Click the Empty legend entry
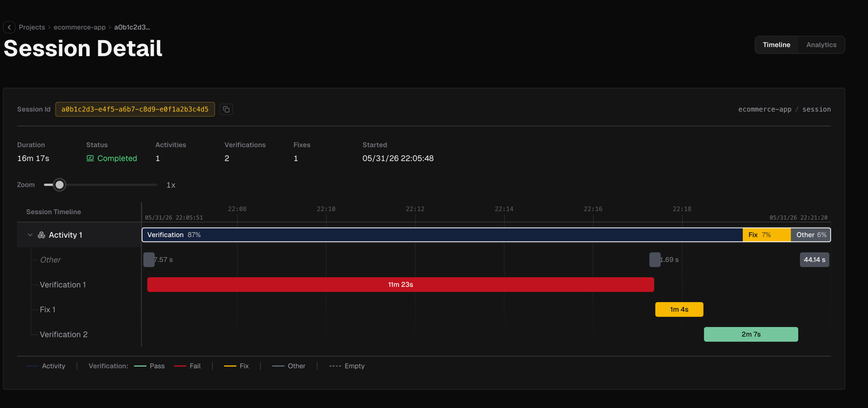The height and width of the screenshot is (408, 868). pyautogui.click(x=347, y=366)
